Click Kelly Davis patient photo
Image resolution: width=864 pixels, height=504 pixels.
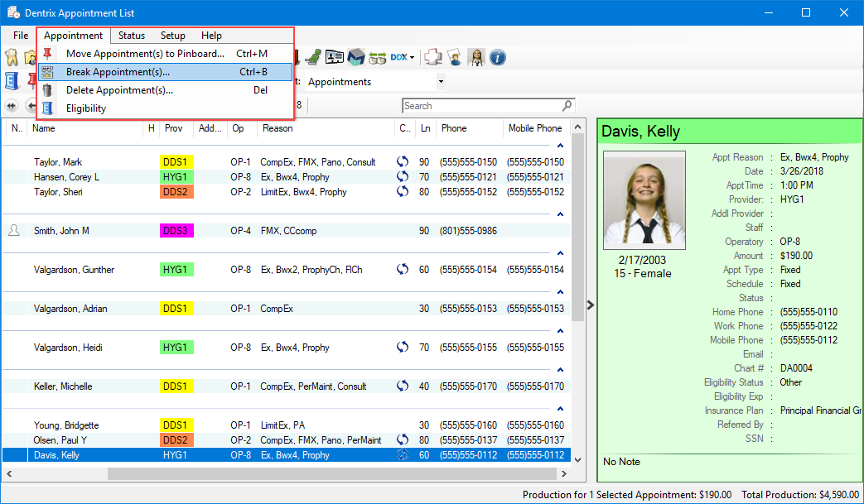(x=644, y=200)
